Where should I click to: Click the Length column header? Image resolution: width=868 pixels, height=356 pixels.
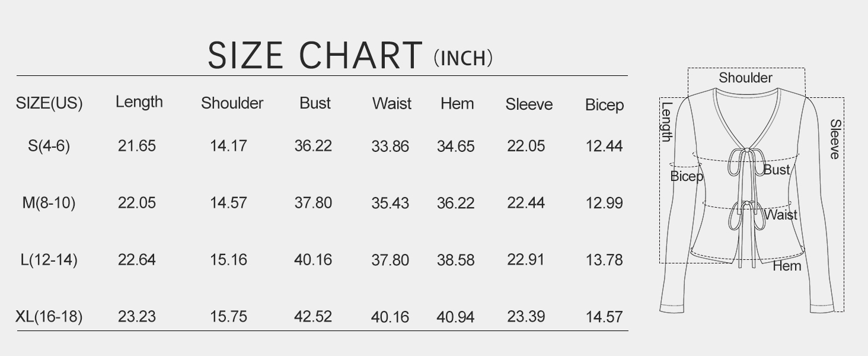tap(139, 102)
